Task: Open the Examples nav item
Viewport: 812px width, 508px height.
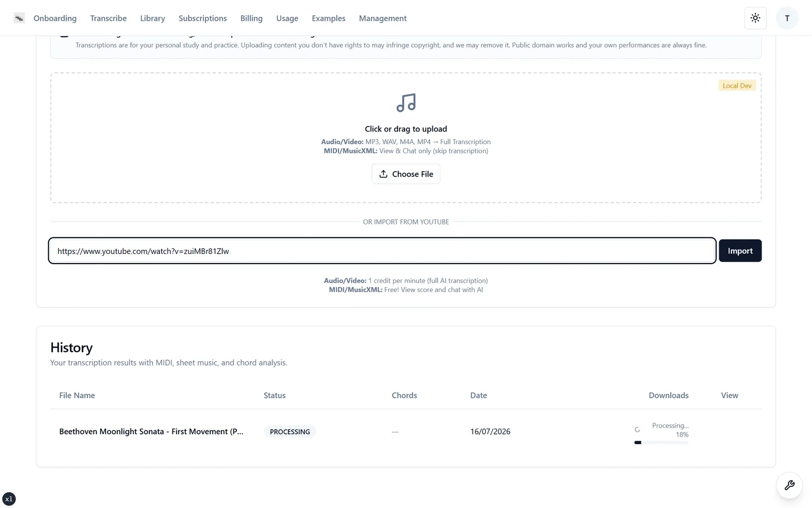Action: click(x=328, y=18)
